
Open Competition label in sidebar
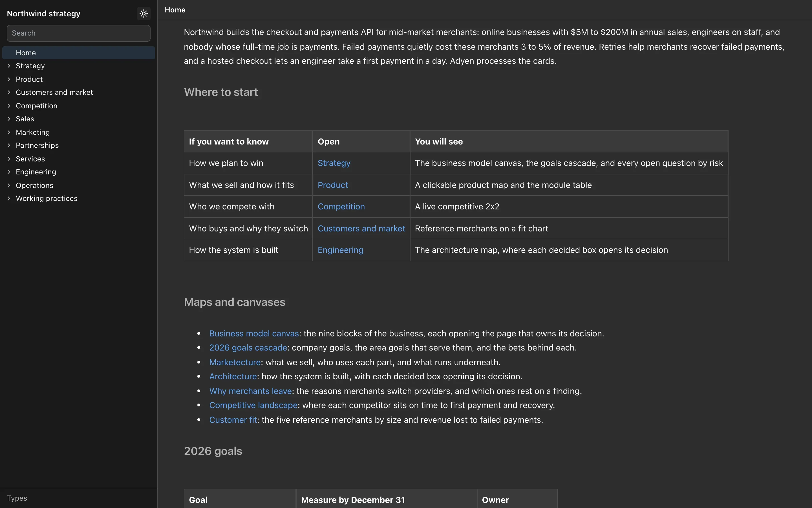tap(37, 106)
